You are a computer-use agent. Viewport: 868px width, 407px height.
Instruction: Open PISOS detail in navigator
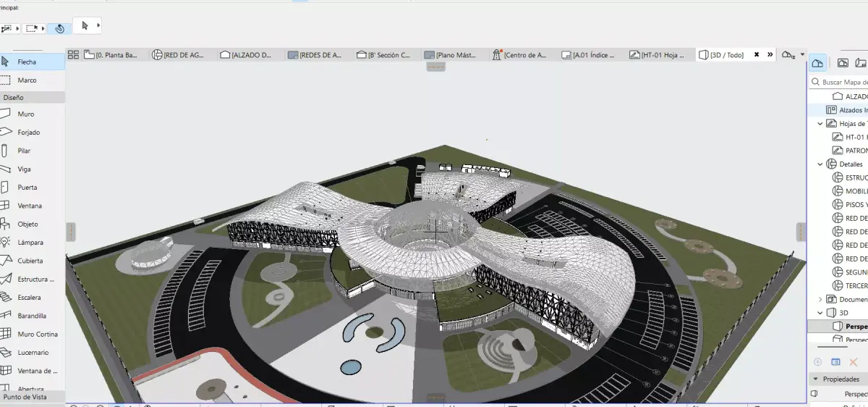click(x=850, y=205)
